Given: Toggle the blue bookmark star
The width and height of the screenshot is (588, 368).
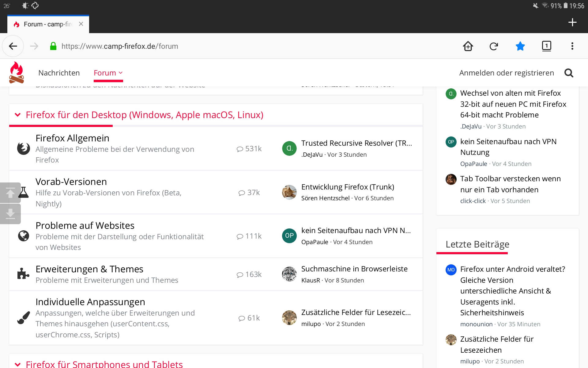Looking at the screenshot, I should pyautogui.click(x=520, y=46).
